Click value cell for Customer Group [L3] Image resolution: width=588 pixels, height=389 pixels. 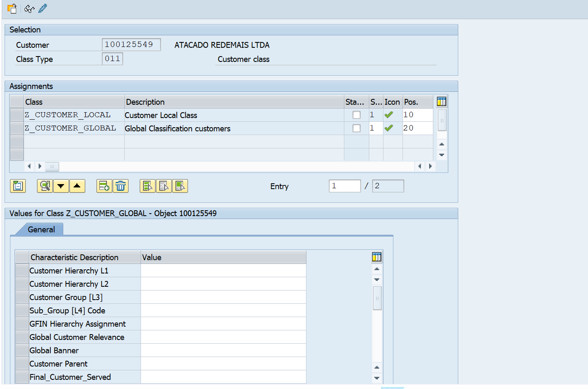pyautogui.click(x=224, y=297)
